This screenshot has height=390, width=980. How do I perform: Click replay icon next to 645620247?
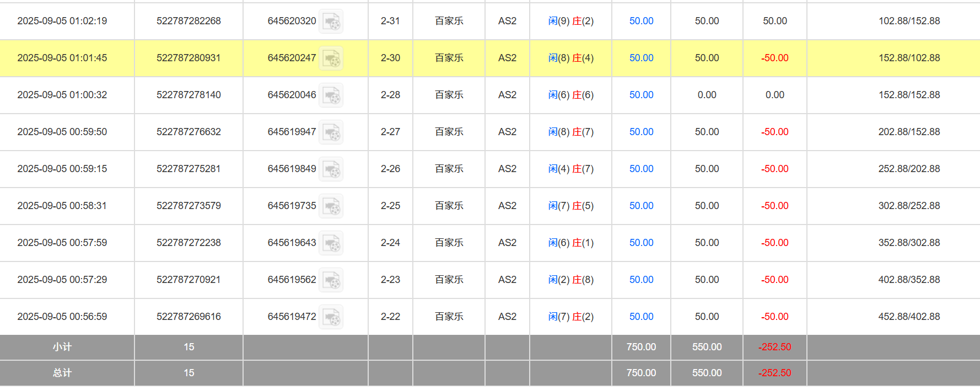pyautogui.click(x=331, y=58)
